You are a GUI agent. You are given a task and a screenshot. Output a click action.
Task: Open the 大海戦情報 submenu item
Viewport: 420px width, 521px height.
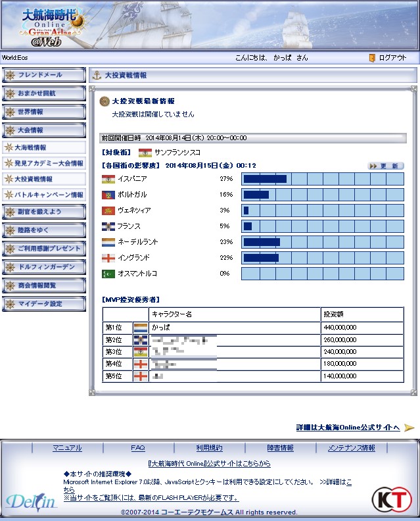[44, 147]
